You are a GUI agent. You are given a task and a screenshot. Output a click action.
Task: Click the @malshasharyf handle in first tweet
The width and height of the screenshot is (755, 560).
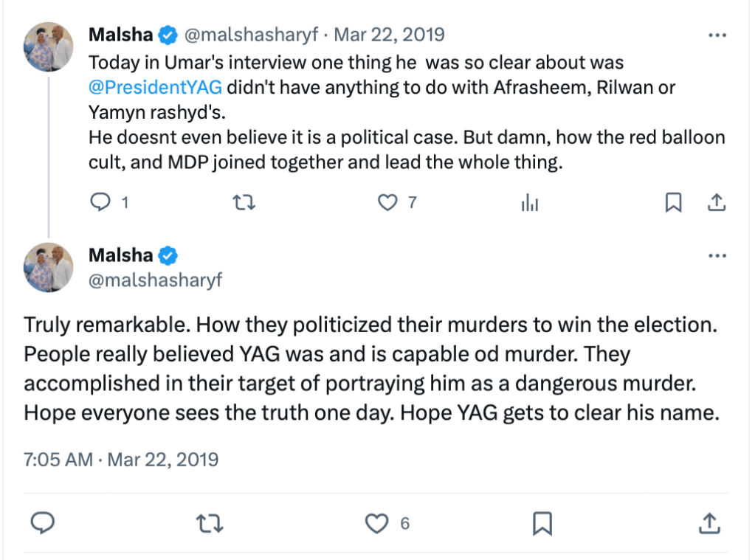click(x=252, y=35)
